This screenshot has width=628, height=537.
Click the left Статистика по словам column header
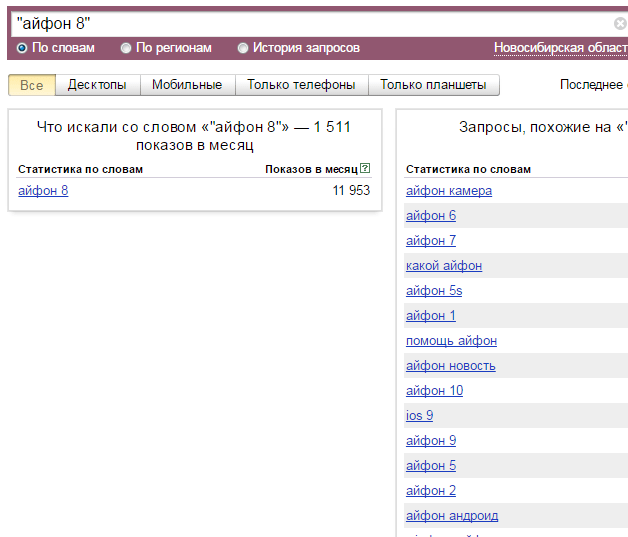(x=81, y=169)
